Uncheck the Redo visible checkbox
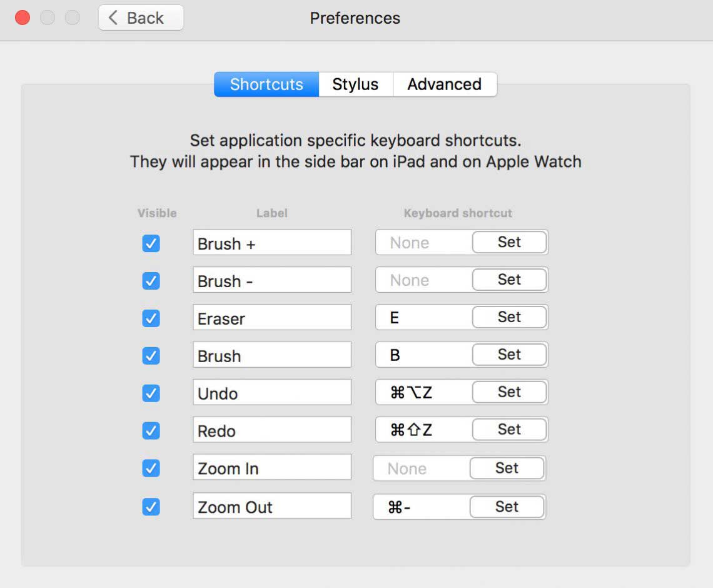713x588 pixels. coord(151,431)
